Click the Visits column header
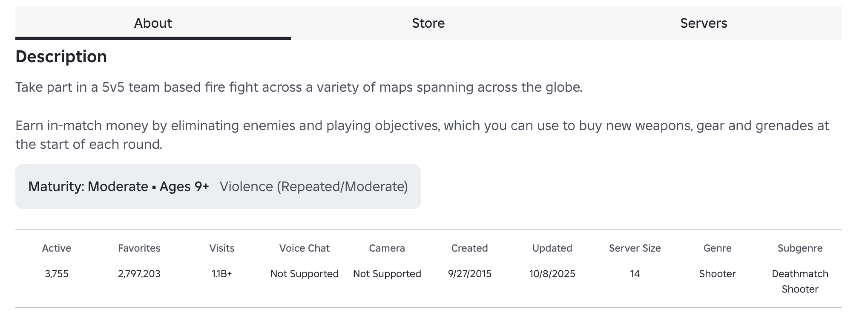868x319 pixels. (x=222, y=248)
